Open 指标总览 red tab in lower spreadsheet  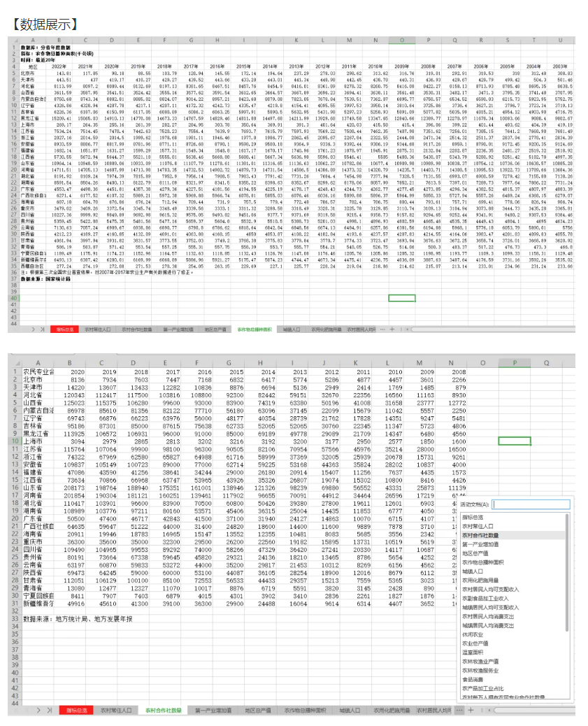click(76, 710)
